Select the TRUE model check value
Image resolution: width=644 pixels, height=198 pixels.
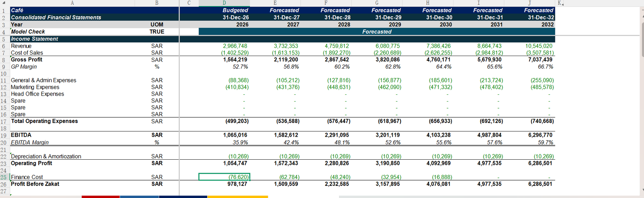[x=157, y=31]
